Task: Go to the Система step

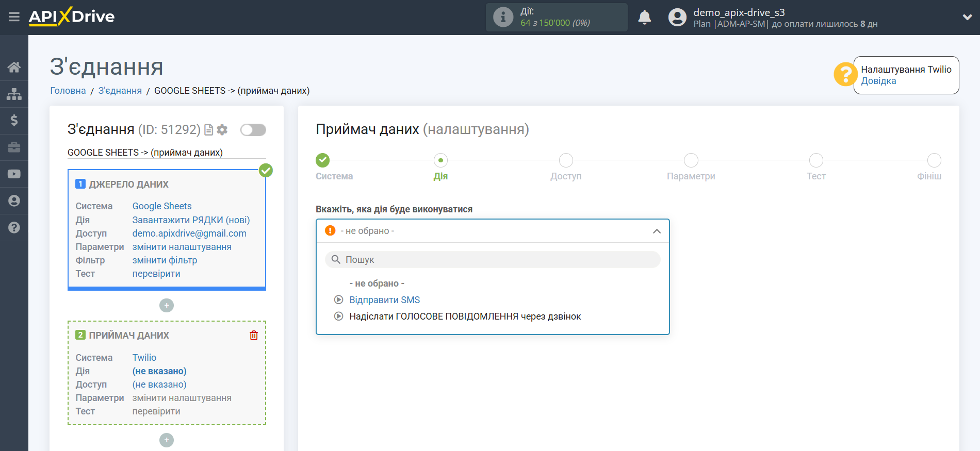Action: tap(323, 160)
